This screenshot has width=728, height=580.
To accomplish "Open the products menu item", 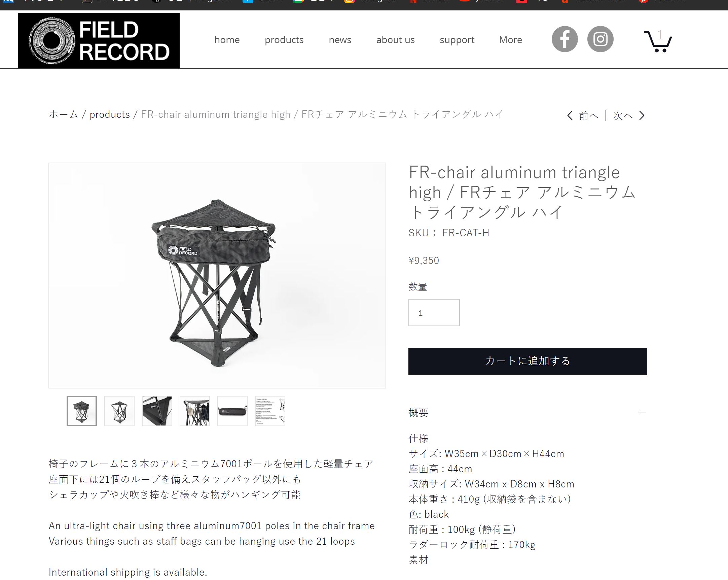I will point(284,40).
